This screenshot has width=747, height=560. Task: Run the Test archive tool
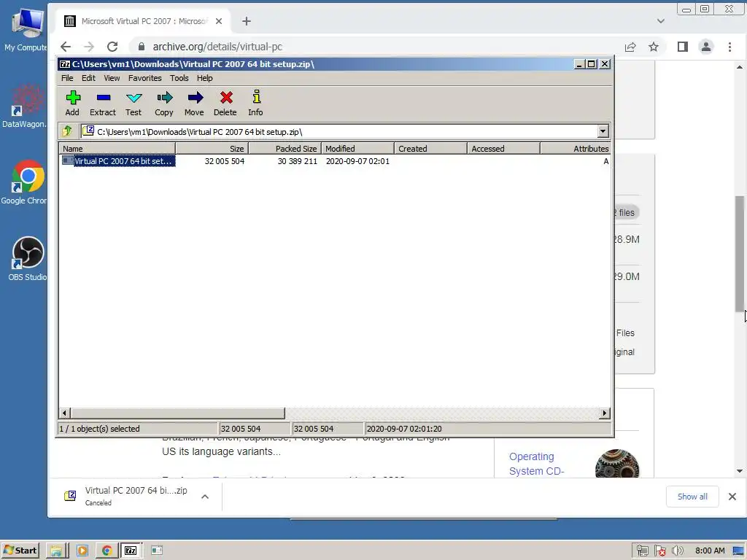133,103
